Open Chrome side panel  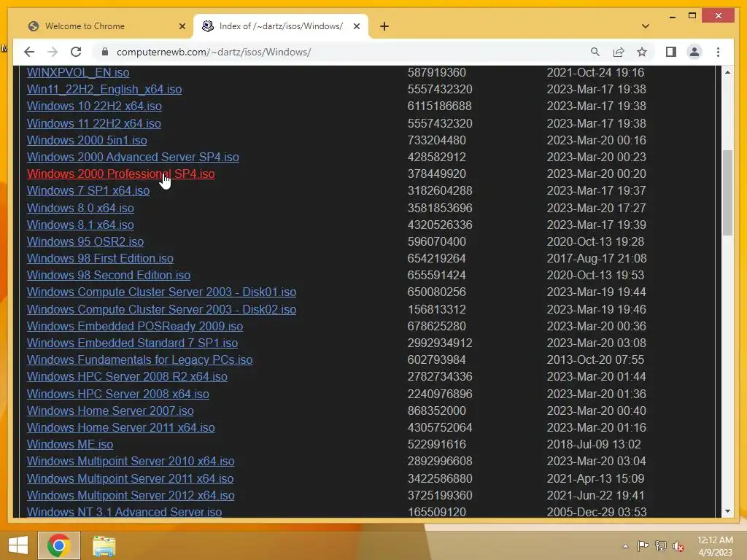pyautogui.click(x=671, y=52)
